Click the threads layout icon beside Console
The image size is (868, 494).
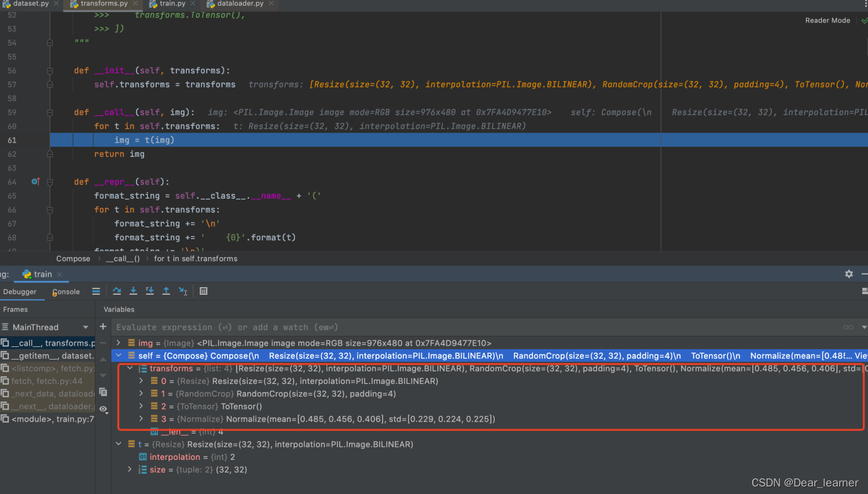(96, 291)
